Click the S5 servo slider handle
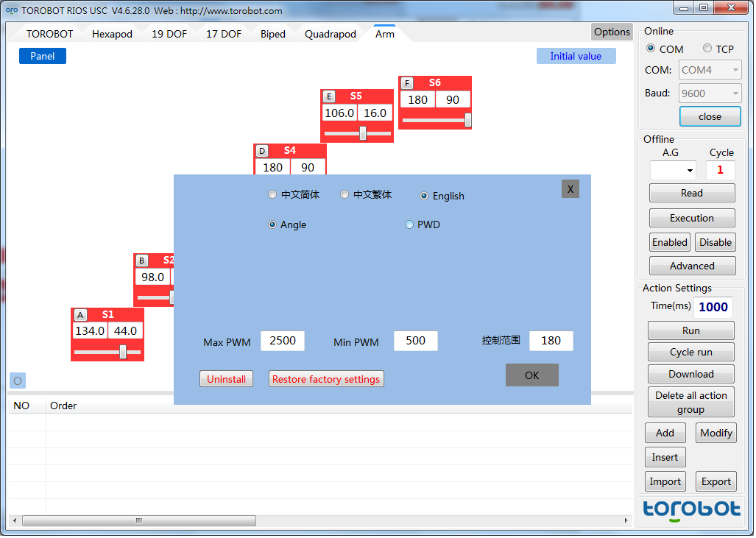This screenshot has width=756, height=538. coord(363,133)
